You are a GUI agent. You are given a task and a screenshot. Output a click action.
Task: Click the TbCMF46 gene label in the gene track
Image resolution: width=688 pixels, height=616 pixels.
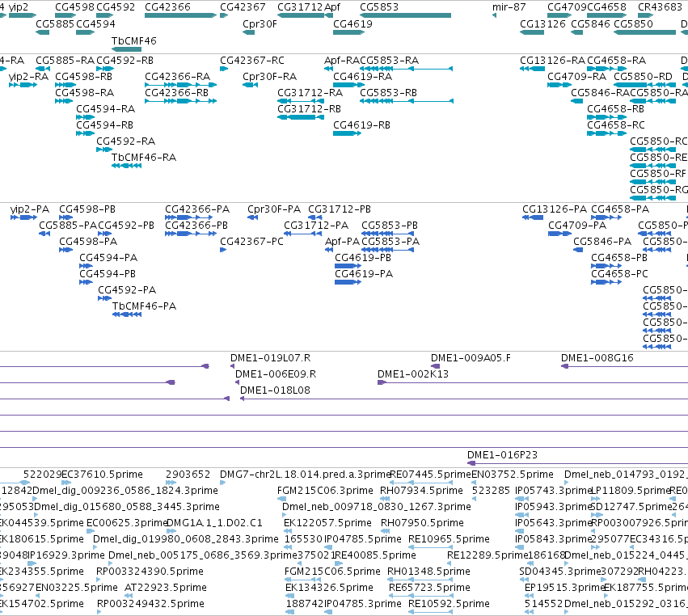(134, 40)
